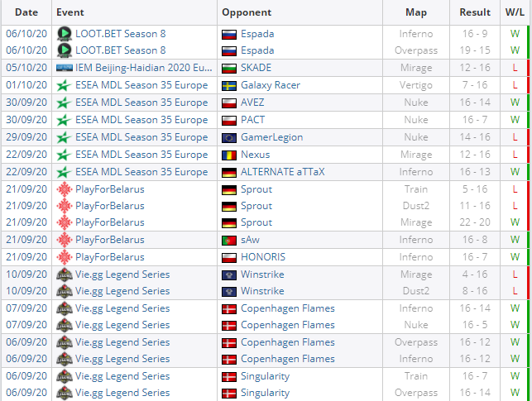Click the Map column header

416,12
